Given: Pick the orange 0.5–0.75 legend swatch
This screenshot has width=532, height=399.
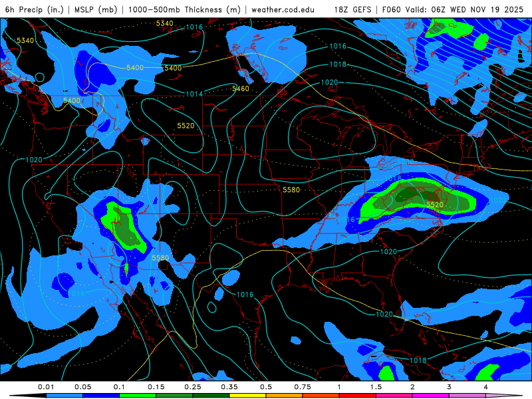Looking at the screenshot, I should click(285, 396).
